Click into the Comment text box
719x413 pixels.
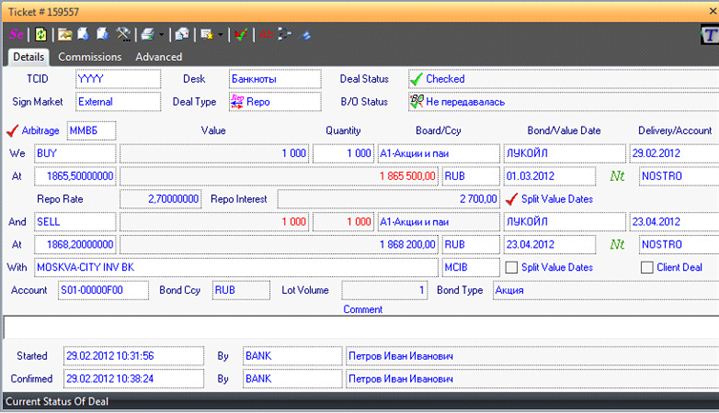(361, 327)
